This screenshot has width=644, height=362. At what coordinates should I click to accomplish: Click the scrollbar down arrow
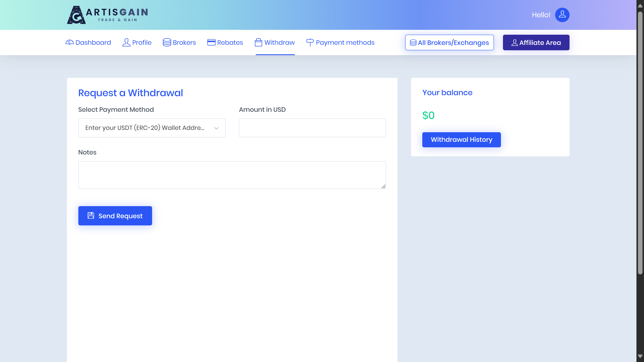(x=640, y=356)
